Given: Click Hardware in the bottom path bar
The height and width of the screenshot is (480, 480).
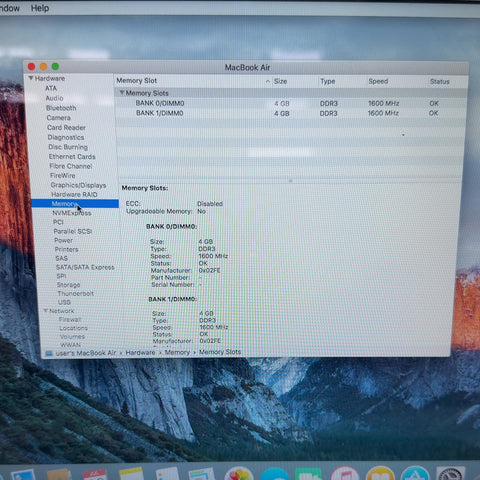Looking at the screenshot, I should (x=140, y=353).
